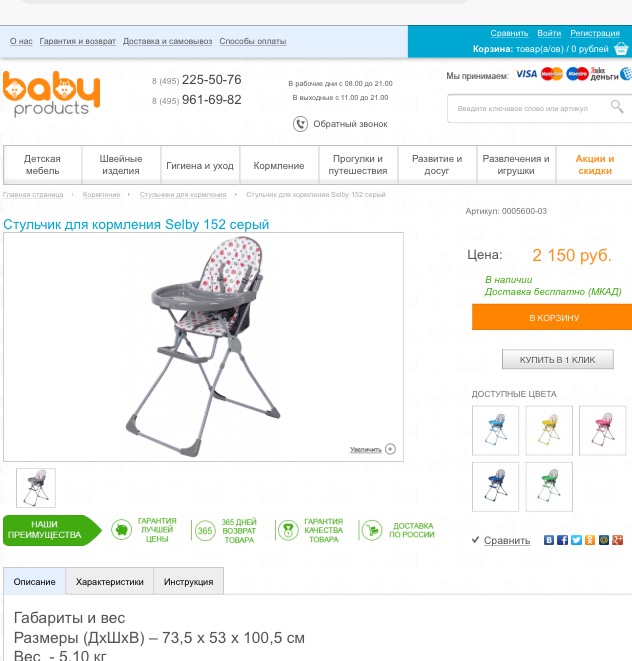The image size is (632, 661).
Task: Share via the Google Plus icon
Action: click(x=618, y=540)
